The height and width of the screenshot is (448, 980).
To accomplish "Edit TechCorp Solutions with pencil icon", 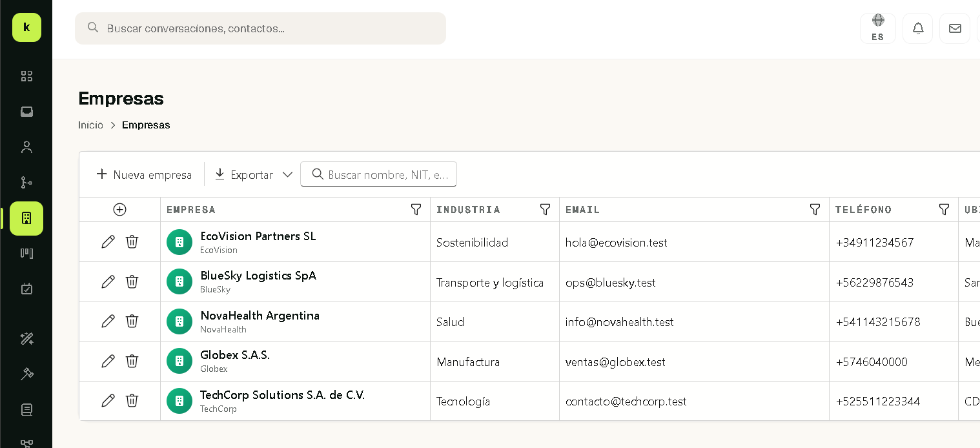I will tap(108, 400).
